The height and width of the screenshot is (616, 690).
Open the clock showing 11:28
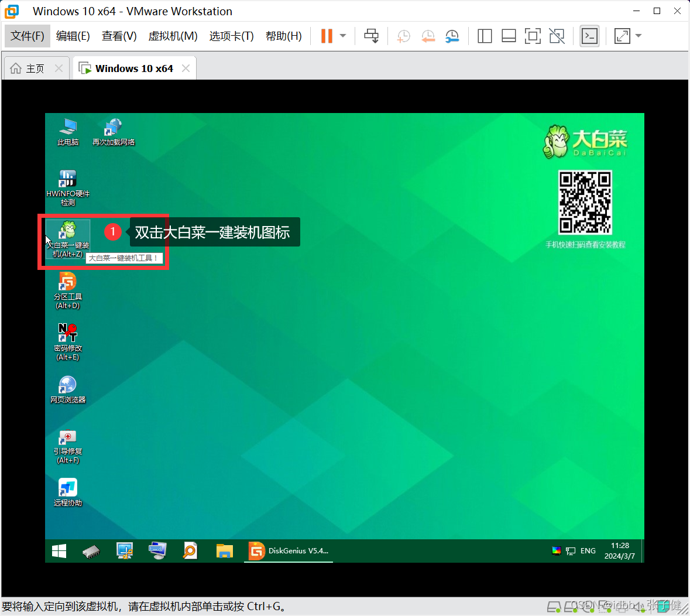[x=620, y=551]
